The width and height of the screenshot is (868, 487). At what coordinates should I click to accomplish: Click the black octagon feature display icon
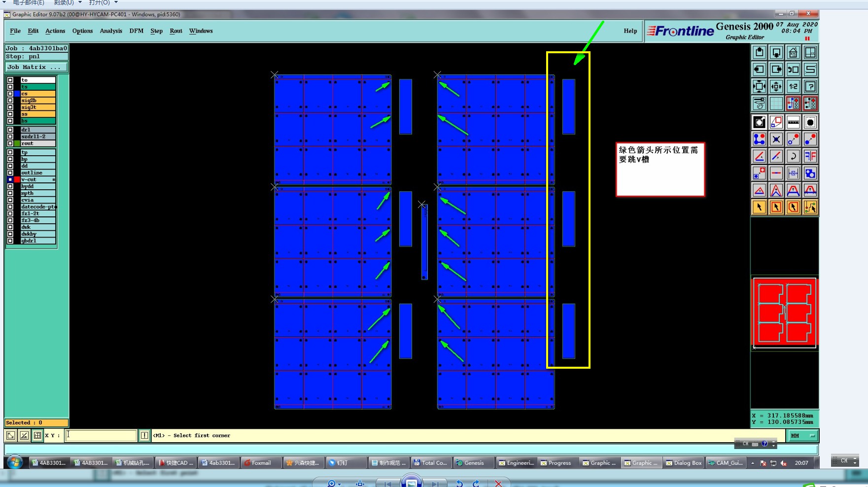[x=810, y=122]
